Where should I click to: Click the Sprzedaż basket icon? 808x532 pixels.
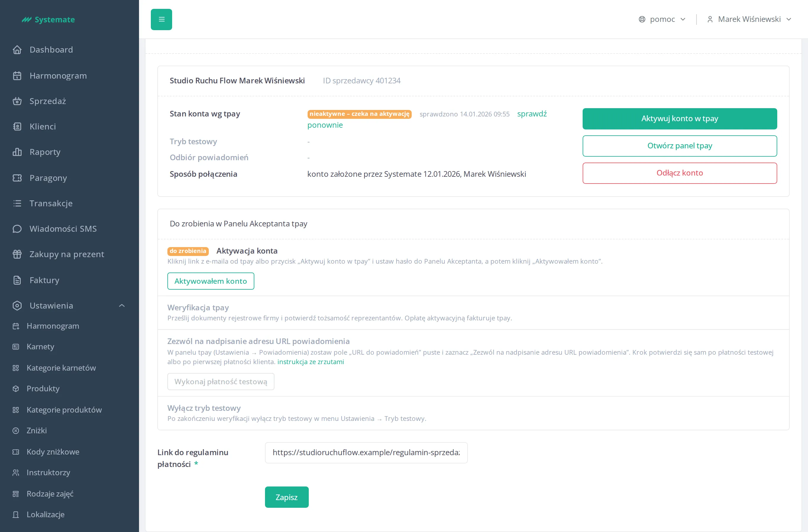(17, 101)
